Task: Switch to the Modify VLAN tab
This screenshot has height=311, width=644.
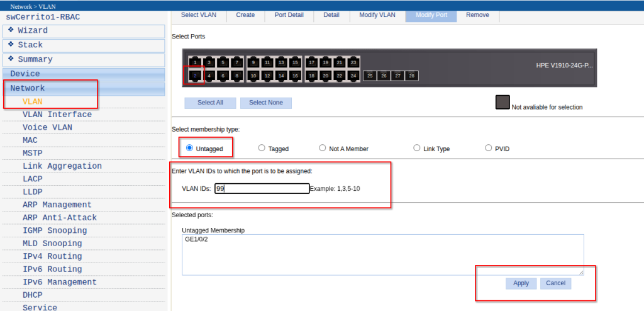Action: (x=377, y=15)
